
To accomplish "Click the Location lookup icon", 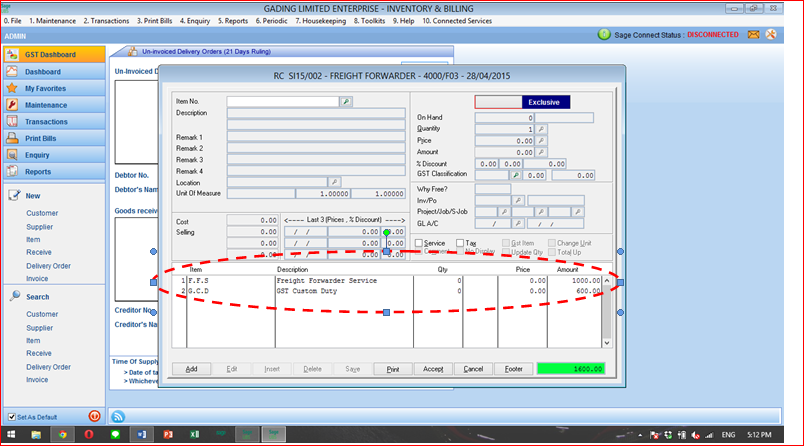I will pos(334,182).
